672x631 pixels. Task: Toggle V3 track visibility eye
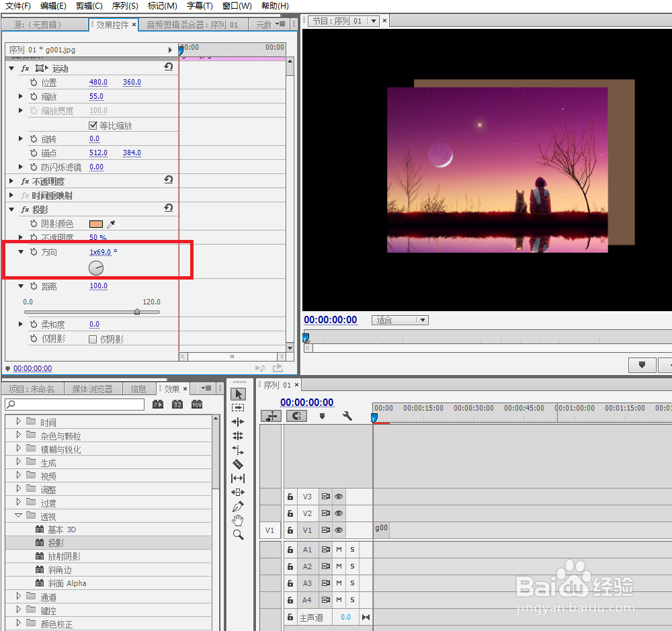(x=339, y=497)
